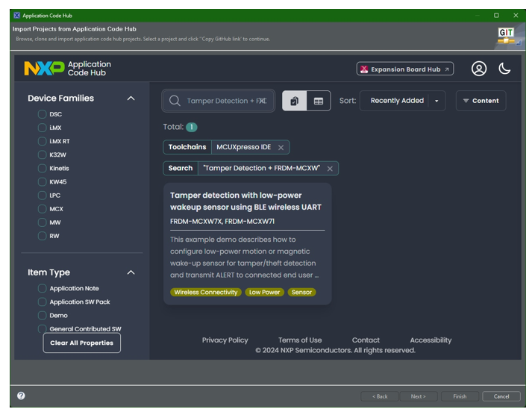Open the Recently Added sort dropdown
The height and width of the screenshot is (412, 532).
402,101
